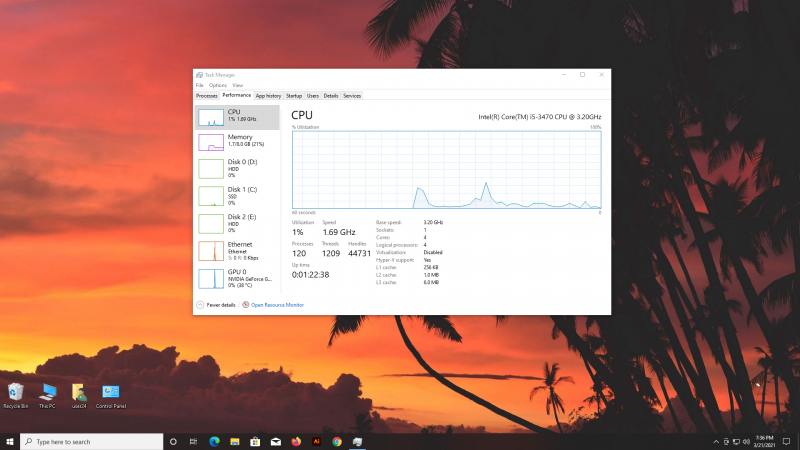Show hidden system tray icons
800x450 pixels.
pos(718,441)
